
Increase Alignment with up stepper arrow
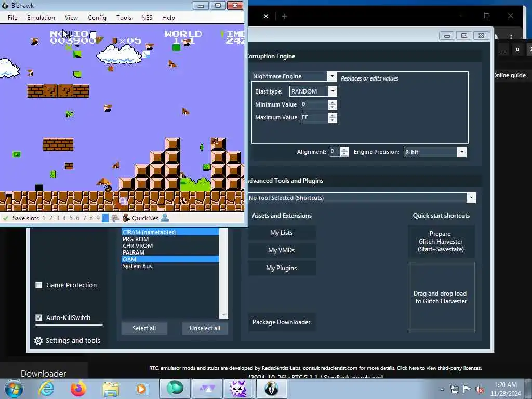(344, 149)
